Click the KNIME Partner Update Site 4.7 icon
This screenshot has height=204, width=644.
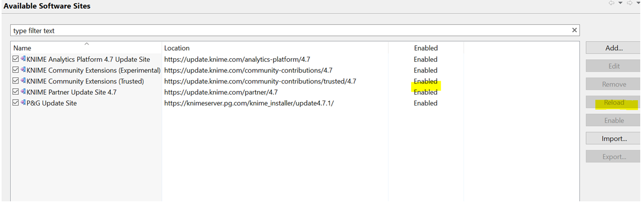tap(23, 92)
